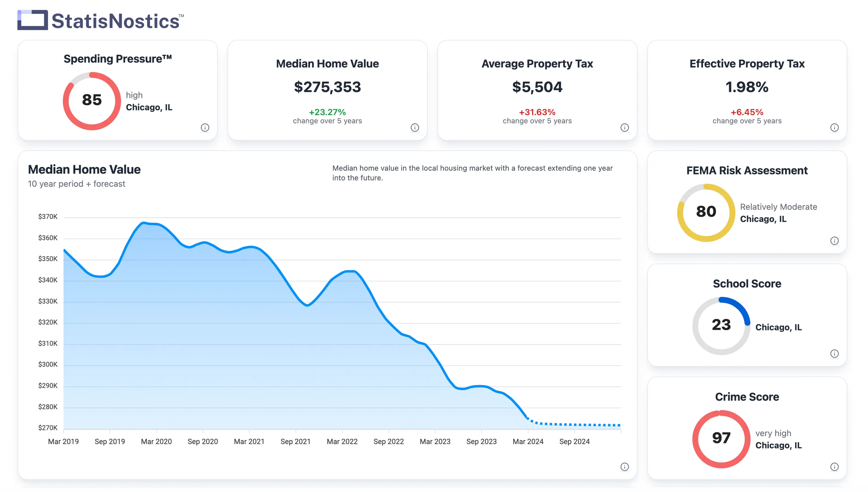Click the Median Home Value chart info icon
This screenshot has width=868, height=492.
(x=624, y=467)
